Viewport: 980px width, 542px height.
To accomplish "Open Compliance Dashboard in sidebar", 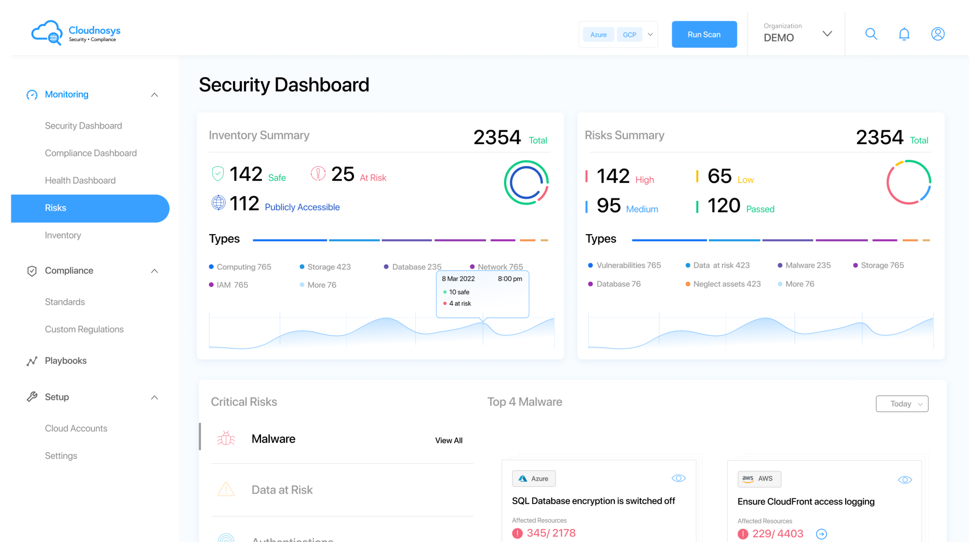I will (x=91, y=153).
